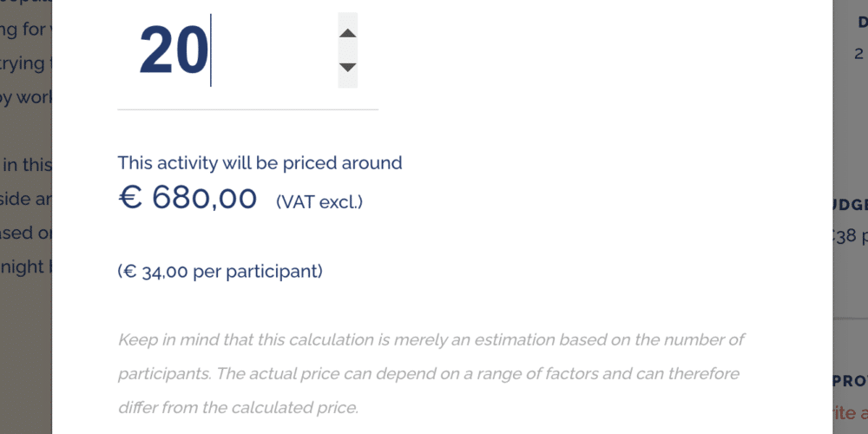The height and width of the screenshot is (434, 868).
Task: Click the dimmed left background text 'night'
Action: tap(24, 266)
